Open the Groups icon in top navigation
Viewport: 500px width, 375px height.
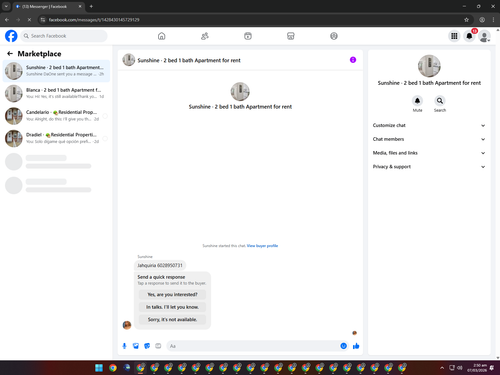coord(334,36)
